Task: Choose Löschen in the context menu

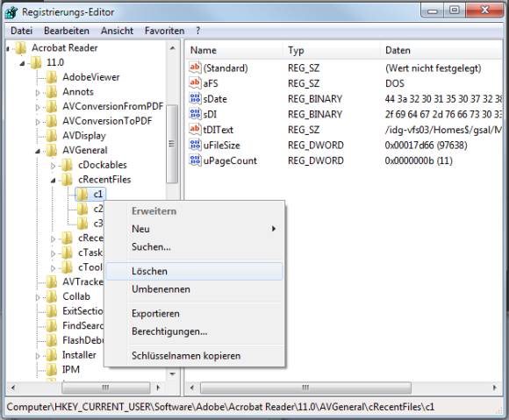Action: click(195, 272)
